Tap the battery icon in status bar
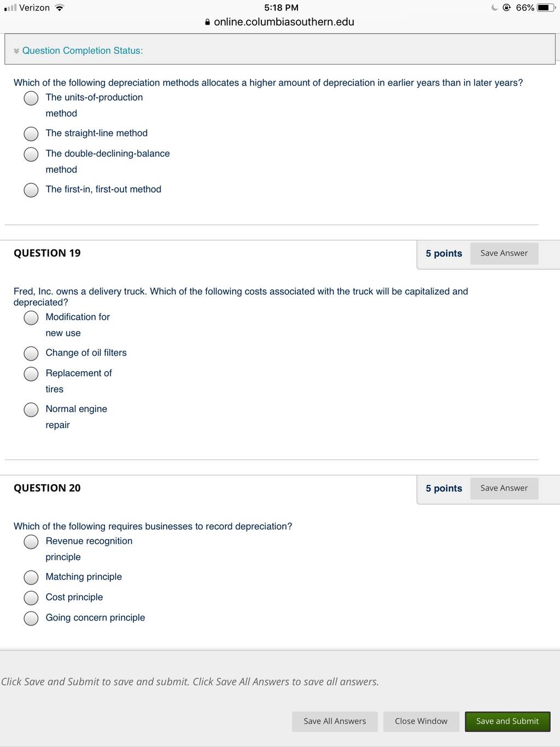Viewport: 560px width, 747px height. pos(546,8)
